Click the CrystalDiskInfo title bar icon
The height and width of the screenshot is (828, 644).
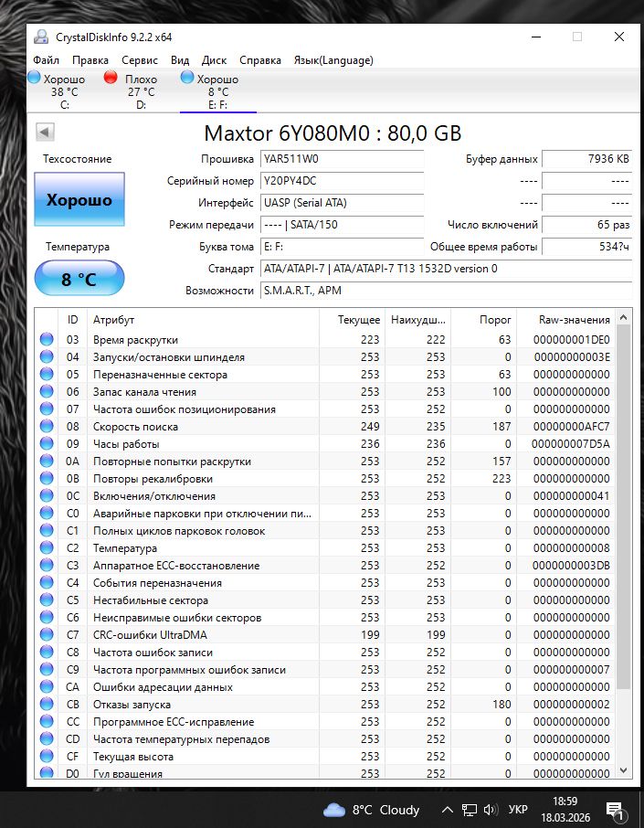[40, 37]
